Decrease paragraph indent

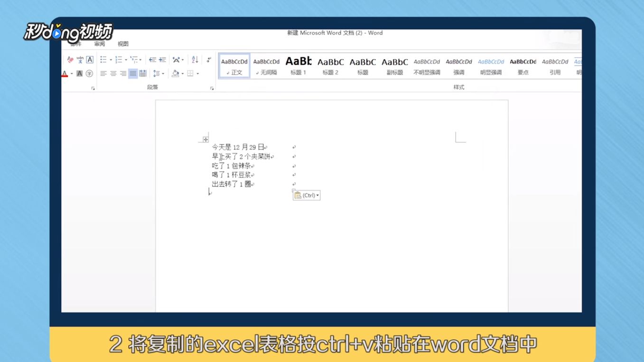click(x=152, y=60)
